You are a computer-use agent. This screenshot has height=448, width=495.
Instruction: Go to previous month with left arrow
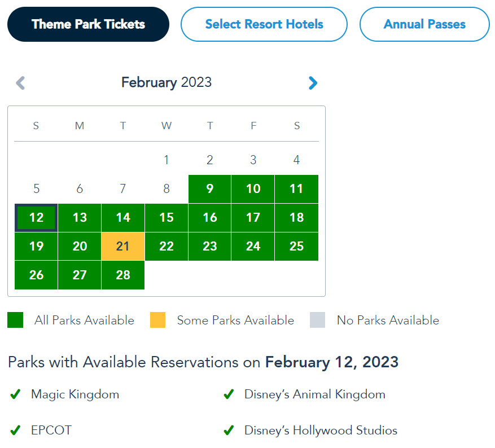[20, 83]
